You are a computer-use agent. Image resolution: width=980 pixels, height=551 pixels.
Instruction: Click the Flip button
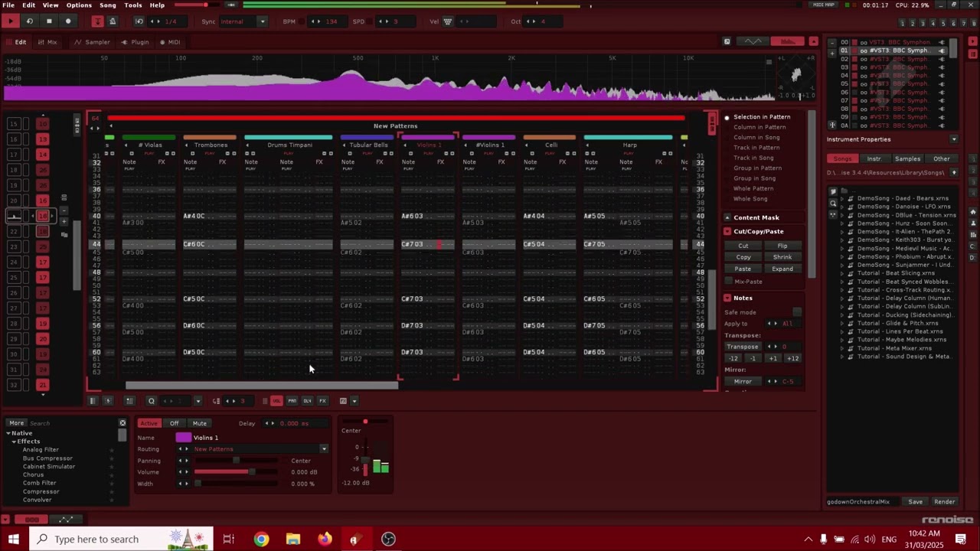(782, 246)
